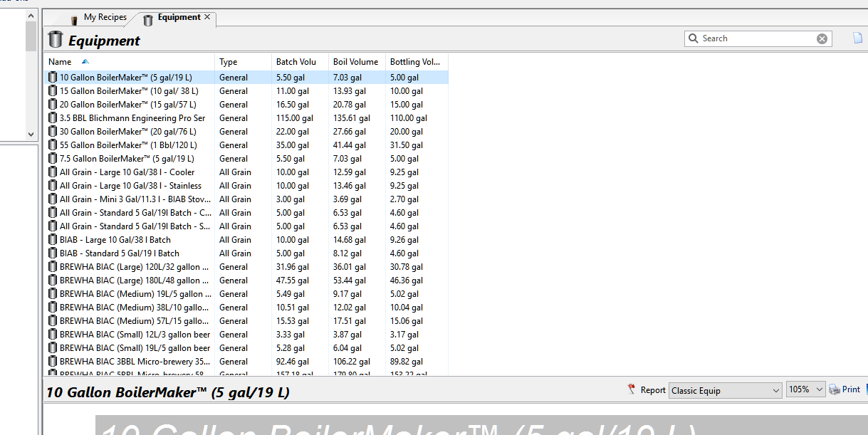Close the Equipment tab
Viewport: 868px width, 435px height.
(207, 17)
